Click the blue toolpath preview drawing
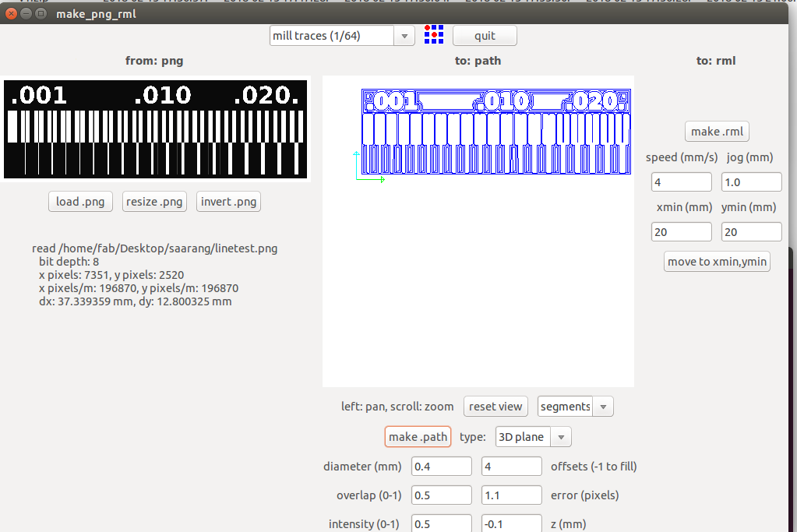 click(x=496, y=132)
